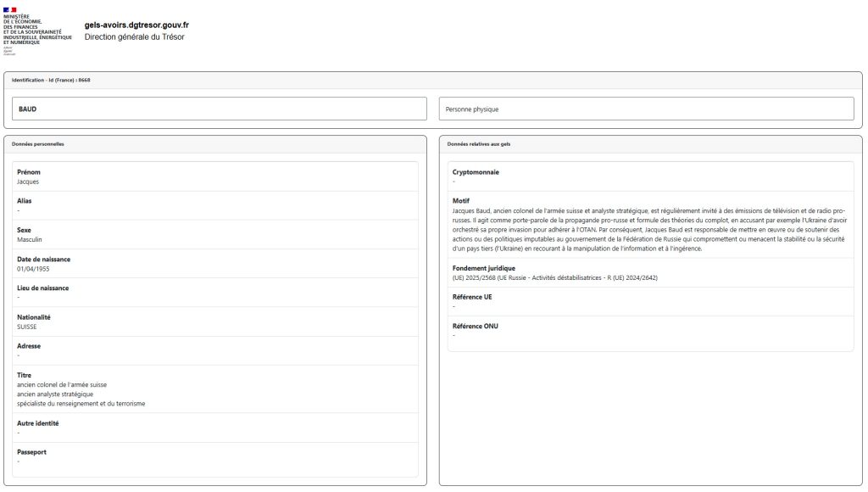Click the Fondement juridique regulation reference
Viewport: 868px width, 492px height.
pyautogui.click(x=554, y=277)
